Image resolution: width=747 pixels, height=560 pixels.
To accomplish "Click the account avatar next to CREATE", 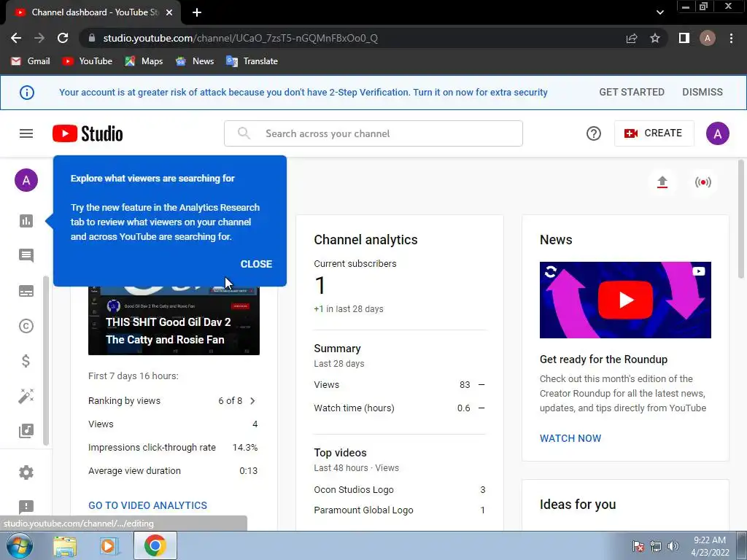I will click(718, 134).
